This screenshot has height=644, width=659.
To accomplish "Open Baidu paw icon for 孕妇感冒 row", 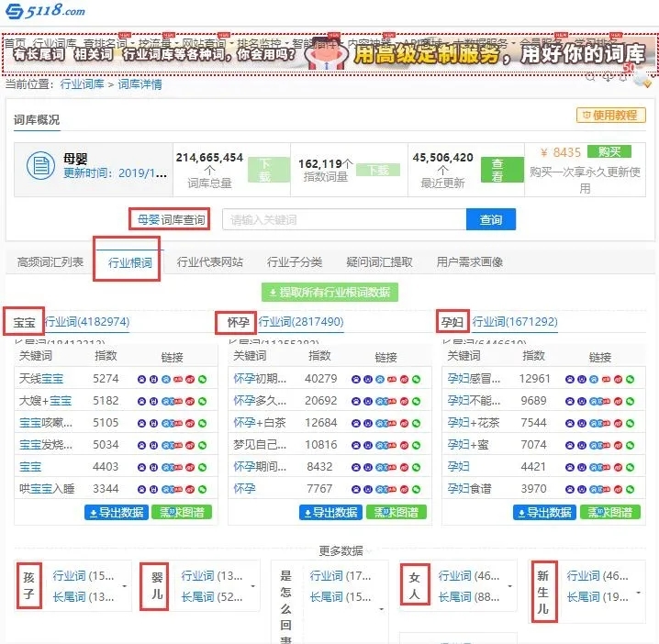I will 569,380.
